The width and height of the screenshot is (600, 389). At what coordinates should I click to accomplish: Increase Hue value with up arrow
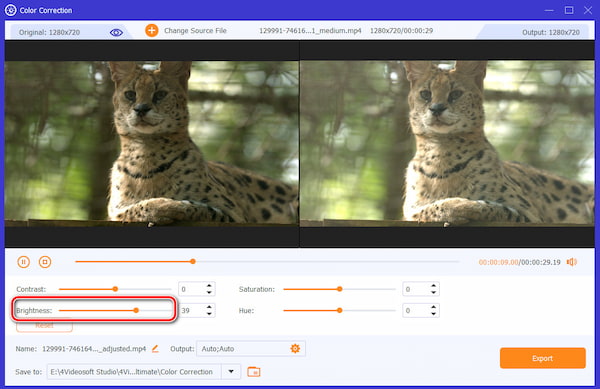[433, 307]
